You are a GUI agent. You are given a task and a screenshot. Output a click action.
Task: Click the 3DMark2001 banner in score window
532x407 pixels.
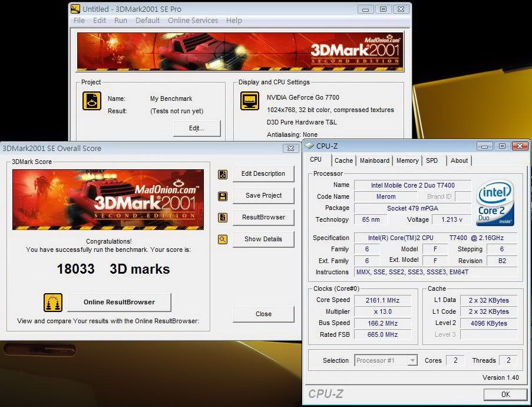(x=108, y=200)
